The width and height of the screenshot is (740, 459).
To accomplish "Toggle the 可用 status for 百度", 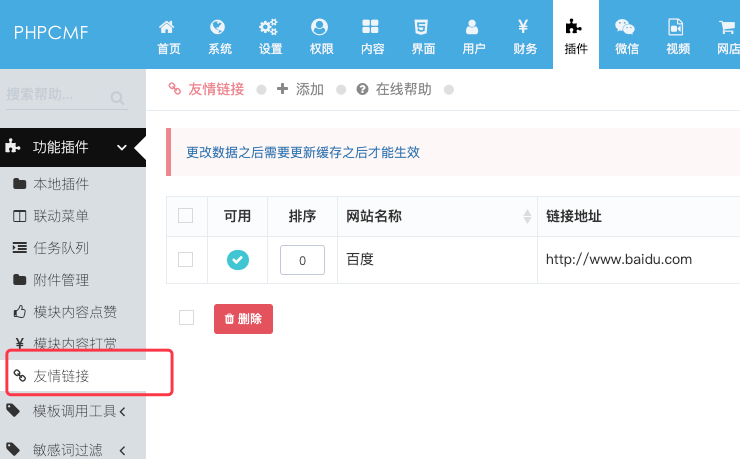I will pyautogui.click(x=238, y=260).
